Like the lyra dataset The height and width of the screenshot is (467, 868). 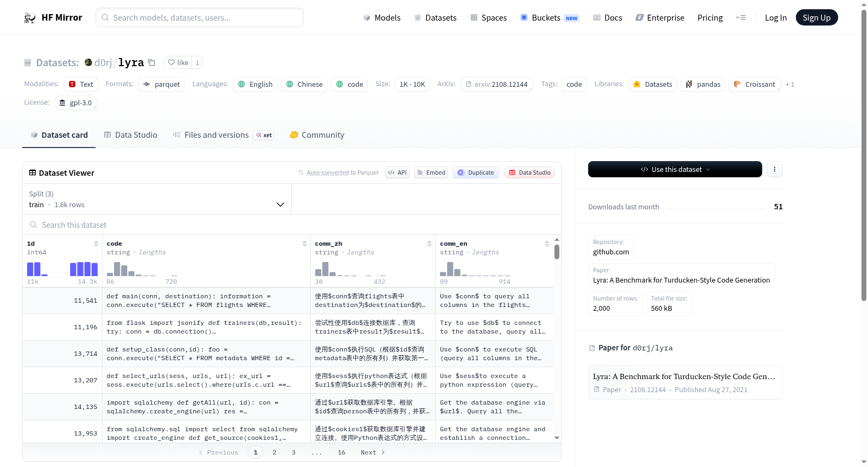point(178,62)
